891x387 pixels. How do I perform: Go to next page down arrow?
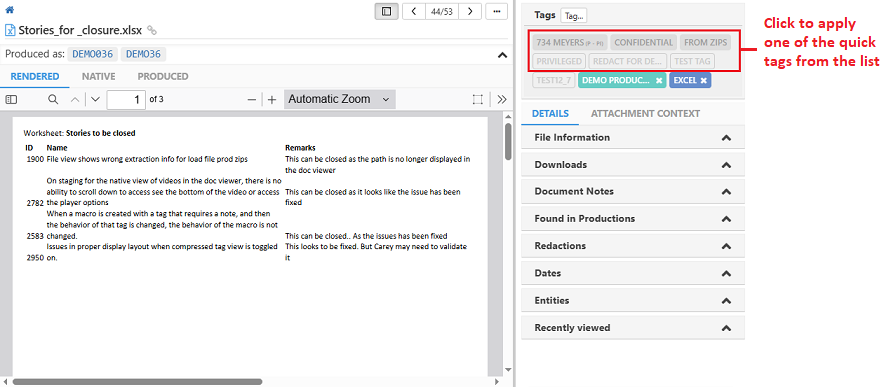pos(95,99)
